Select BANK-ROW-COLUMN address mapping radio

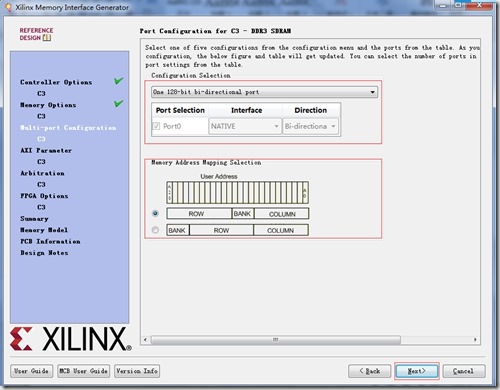click(x=155, y=230)
